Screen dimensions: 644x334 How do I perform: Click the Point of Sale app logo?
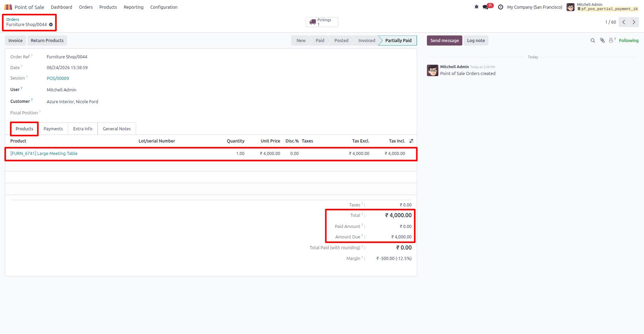pos(8,7)
